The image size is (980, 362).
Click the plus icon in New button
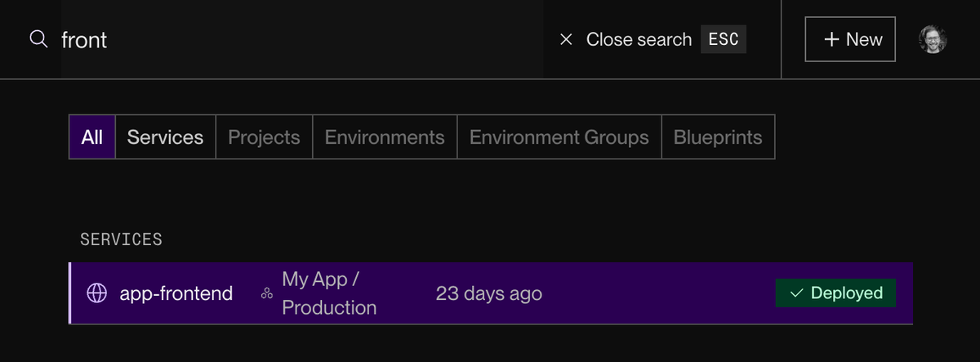tap(832, 39)
